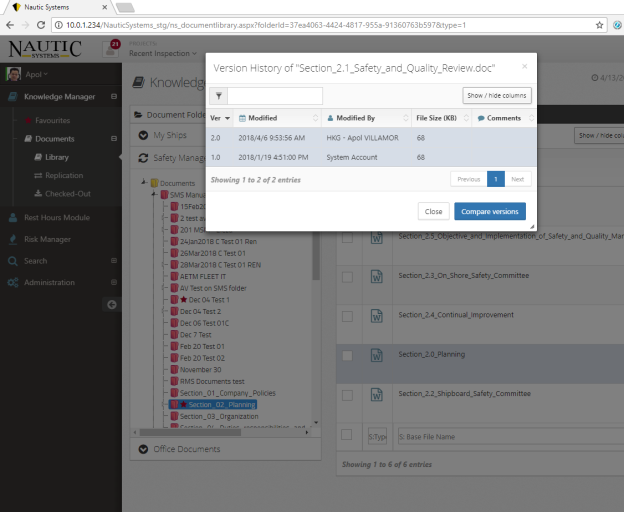The height and width of the screenshot is (512, 624).
Task: Click the sidebar collapse arrow icon
Action: coord(112,303)
